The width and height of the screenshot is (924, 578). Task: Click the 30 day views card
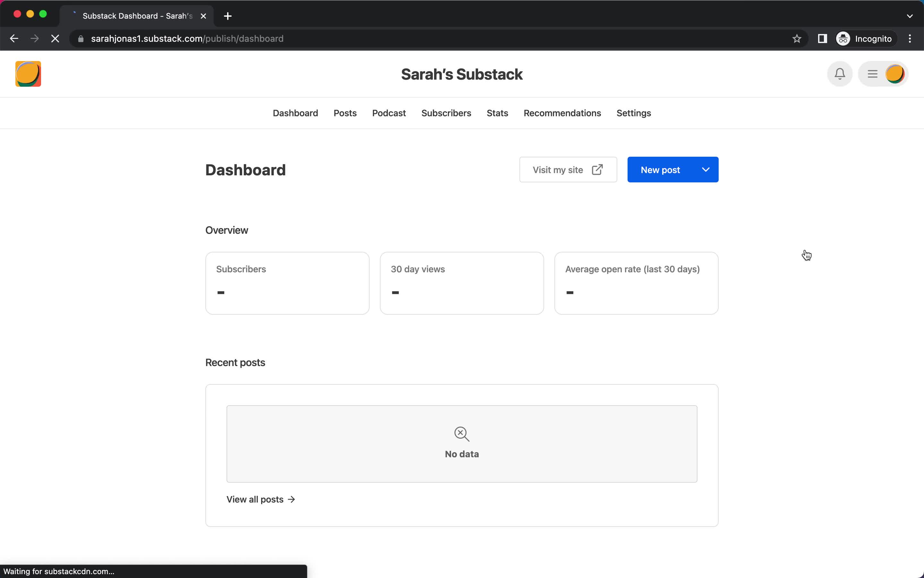pos(462,283)
